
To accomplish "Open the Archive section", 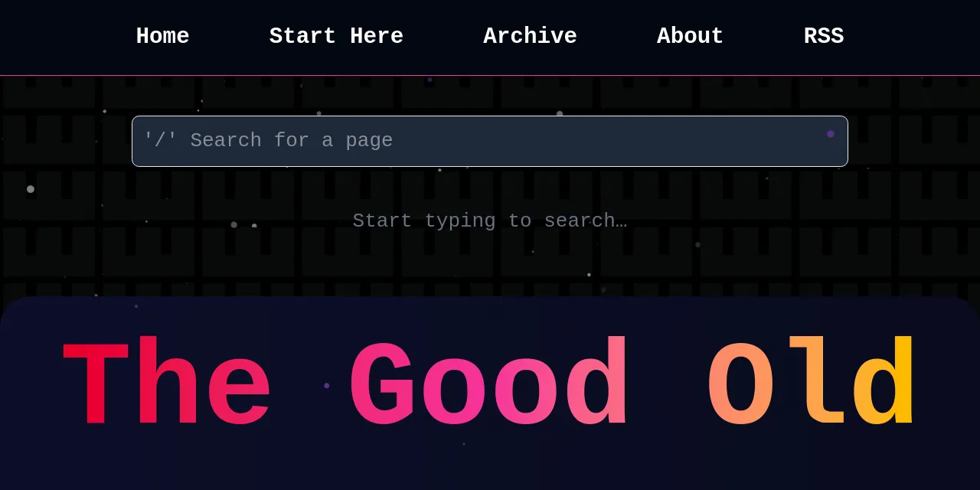I will coord(530,36).
